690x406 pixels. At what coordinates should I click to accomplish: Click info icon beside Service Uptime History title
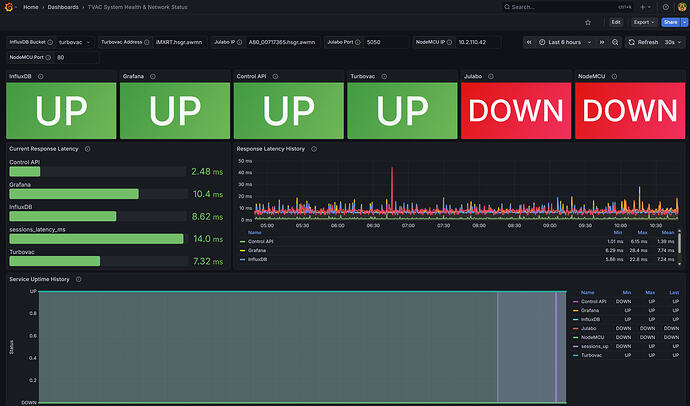tap(77, 279)
